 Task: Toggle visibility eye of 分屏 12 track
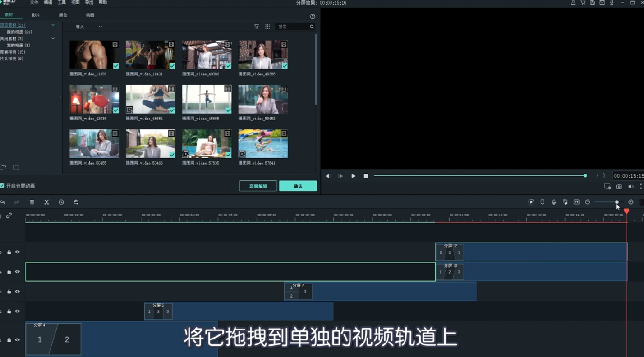17,252
